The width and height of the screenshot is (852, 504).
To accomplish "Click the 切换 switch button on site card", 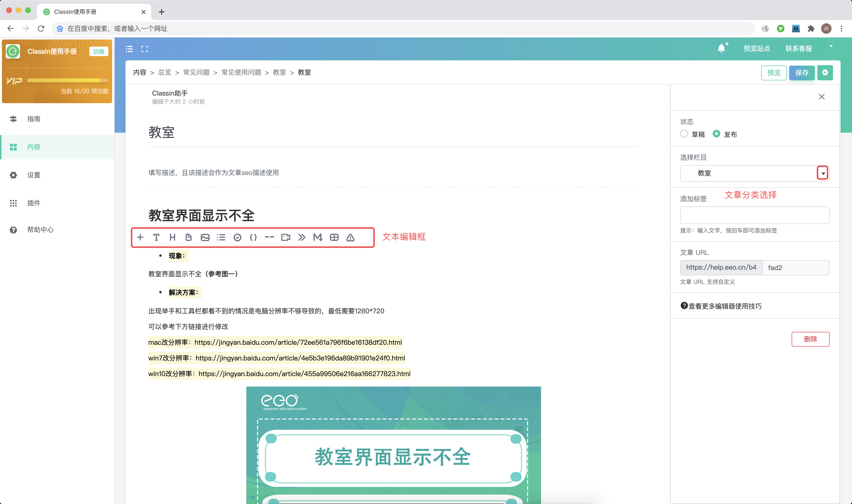I will tap(99, 52).
